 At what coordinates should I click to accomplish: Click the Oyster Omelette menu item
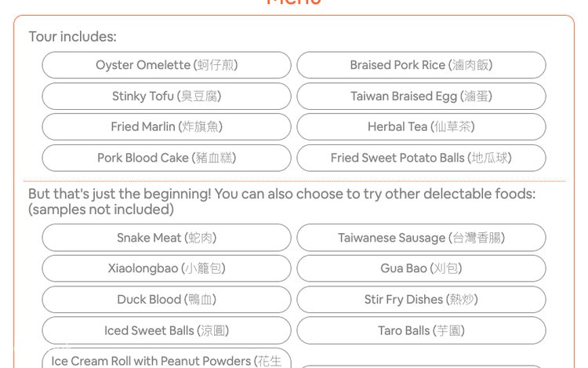click(166, 65)
